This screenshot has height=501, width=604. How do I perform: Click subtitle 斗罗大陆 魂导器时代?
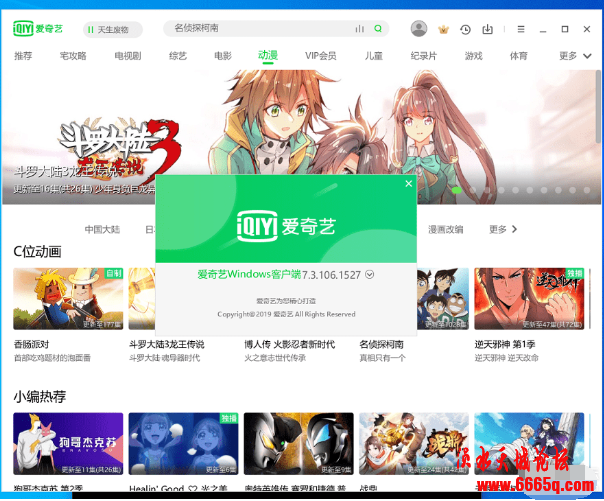(164, 358)
